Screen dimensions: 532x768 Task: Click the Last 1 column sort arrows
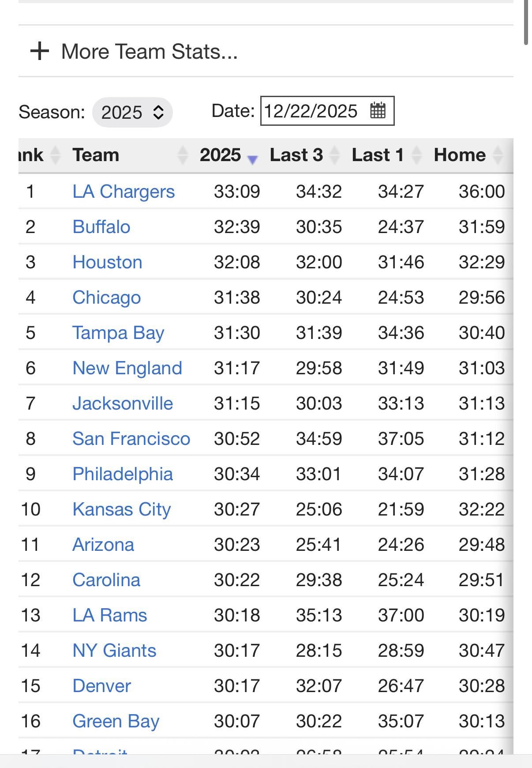click(x=416, y=155)
